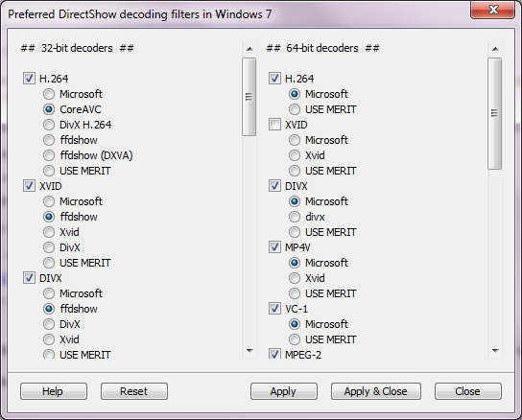Select ffdshow under 32-bit XVID
Image resolution: width=522 pixels, height=420 pixels.
click(x=49, y=217)
